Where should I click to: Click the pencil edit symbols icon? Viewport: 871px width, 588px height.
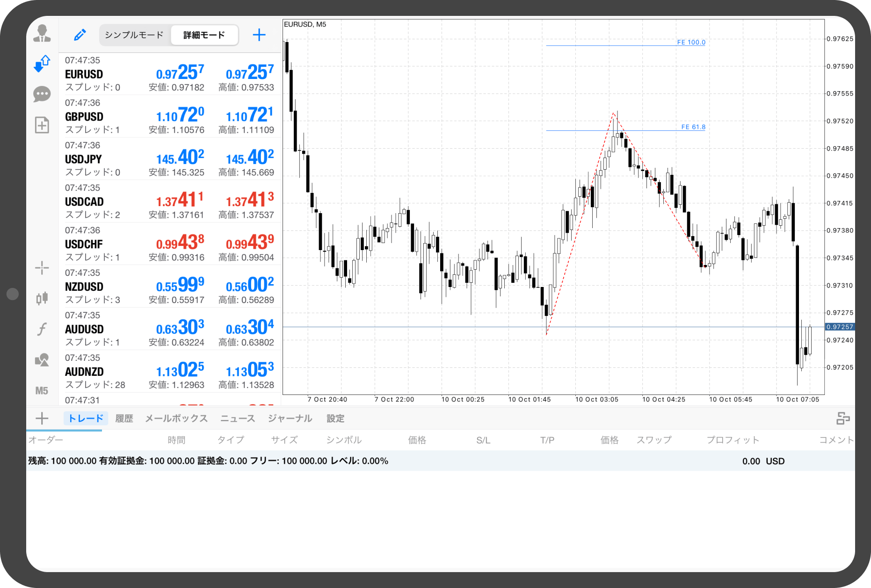coord(80,35)
